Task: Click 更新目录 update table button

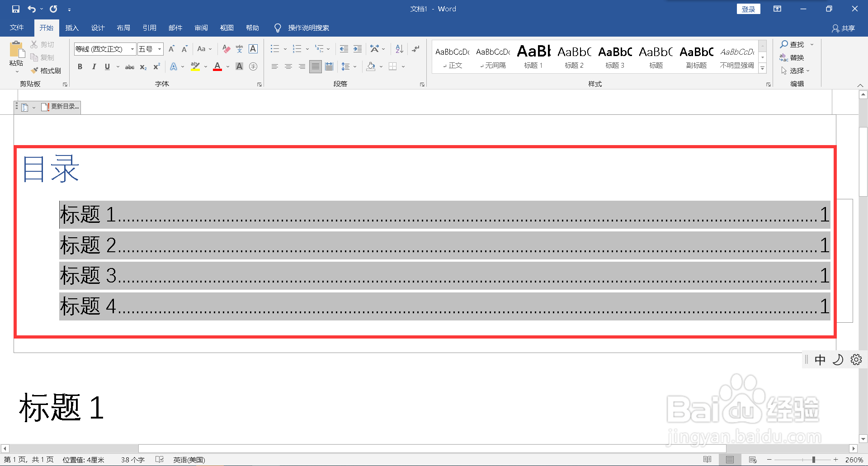Action: [60, 107]
